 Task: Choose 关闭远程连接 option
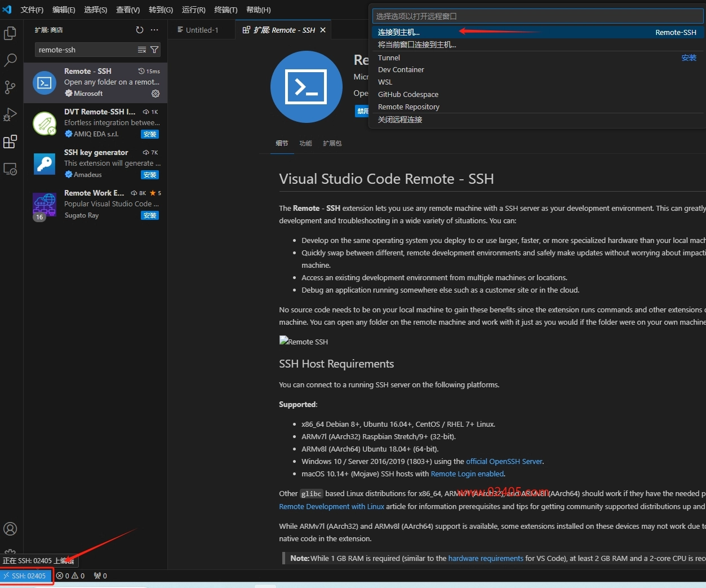pyautogui.click(x=537, y=120)
